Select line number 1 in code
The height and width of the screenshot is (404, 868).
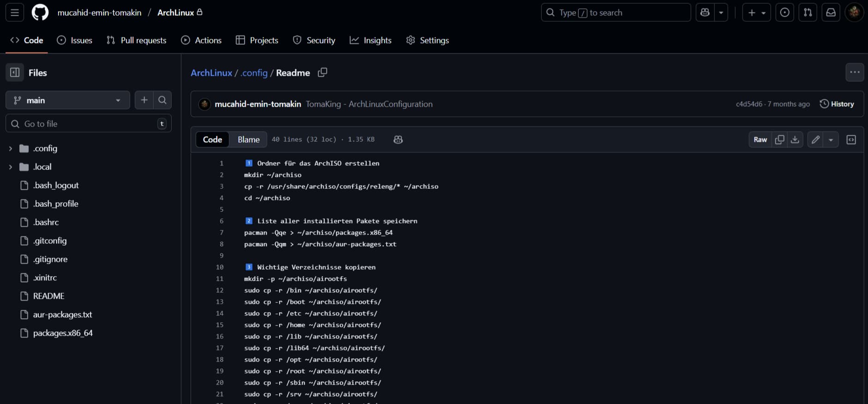tap(221, 163)
